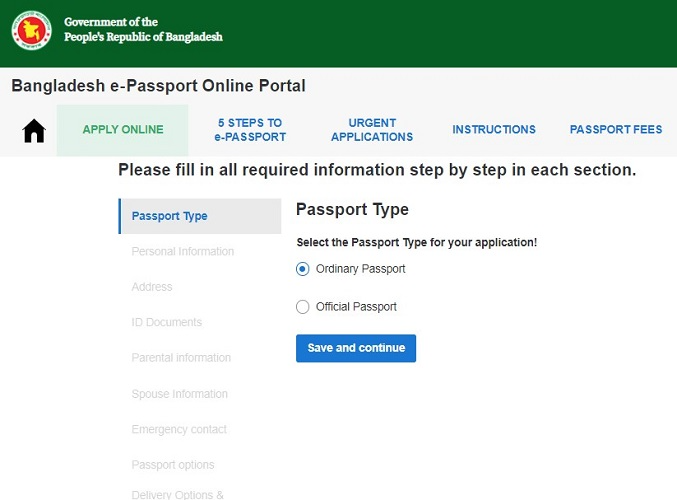Click the home icon in navigation bar
This screenshot has width=677, height=500.
[34, 130]
